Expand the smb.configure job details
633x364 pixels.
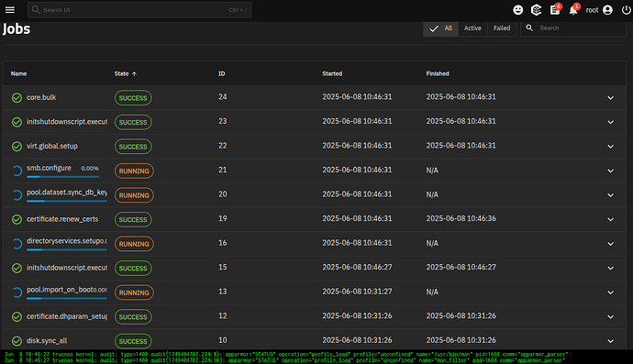point(610,171)
